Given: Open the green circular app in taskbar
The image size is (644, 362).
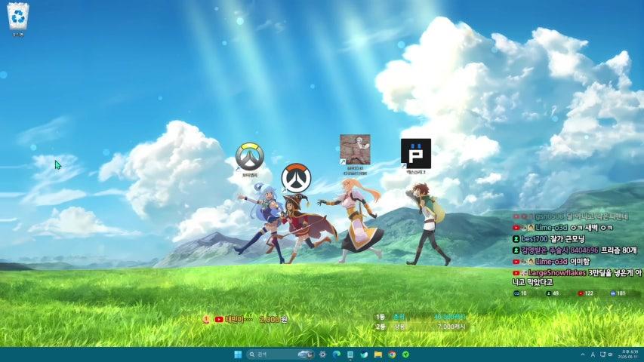Looking at the screenshot, I should pyautogui.click(x=405, y=354).
